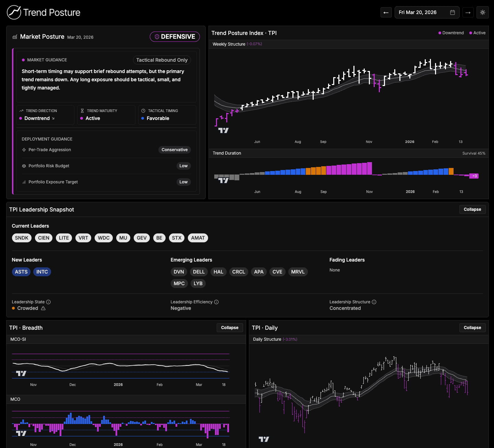Advance to the next day with the right arrow
The height and width of the screenshot is (448, 494).
(468, 12)
